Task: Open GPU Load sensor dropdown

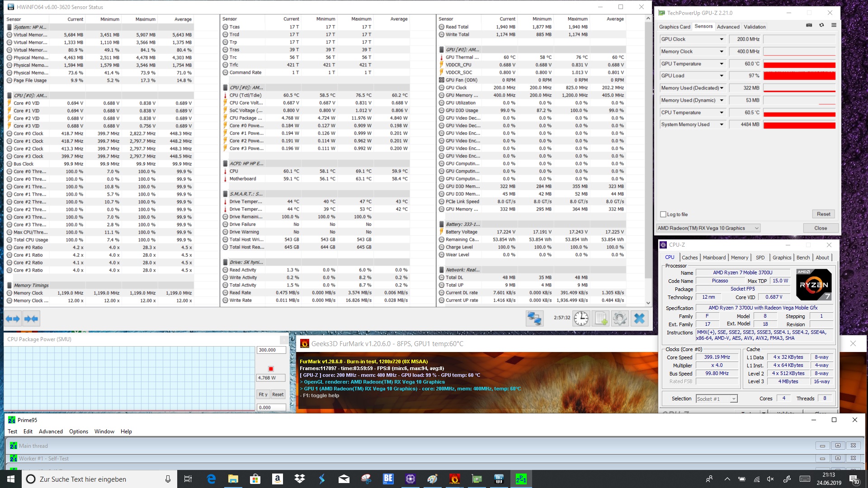Action: (722, 76)
